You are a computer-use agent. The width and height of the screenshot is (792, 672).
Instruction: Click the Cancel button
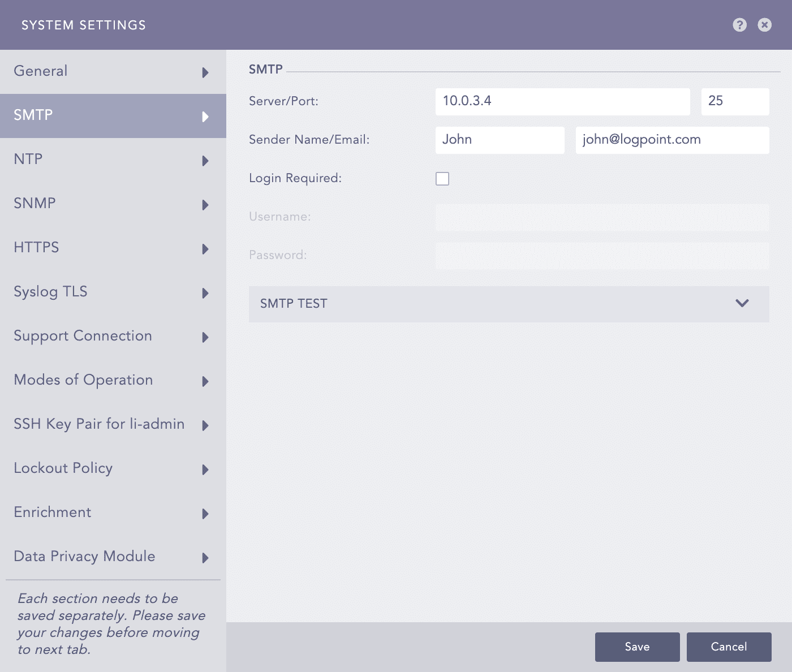tap(729, 647)
